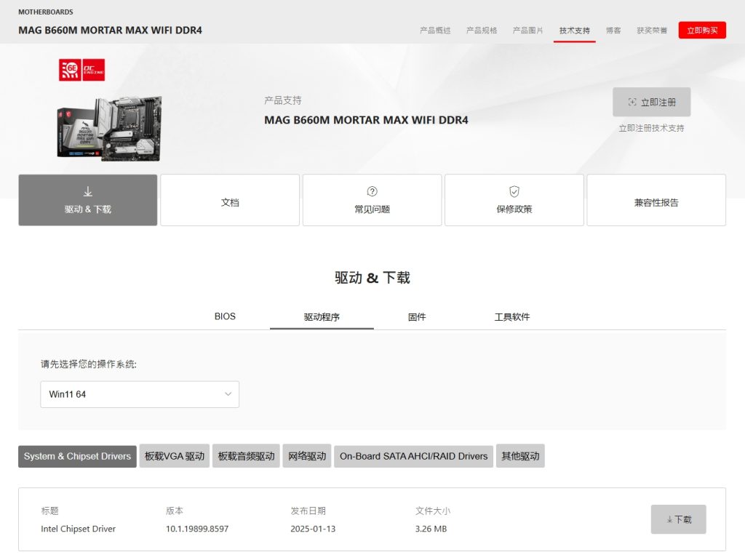Click the file size 3.26 MB

[431, 529]
